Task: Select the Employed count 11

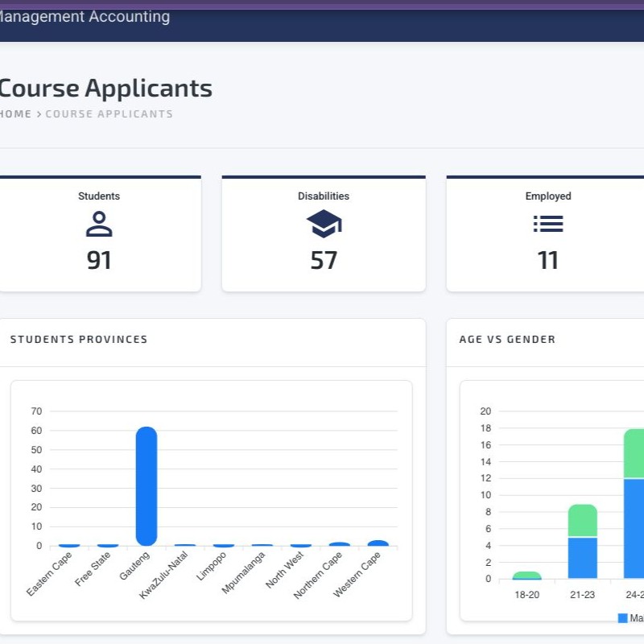Action: point(548,261)
